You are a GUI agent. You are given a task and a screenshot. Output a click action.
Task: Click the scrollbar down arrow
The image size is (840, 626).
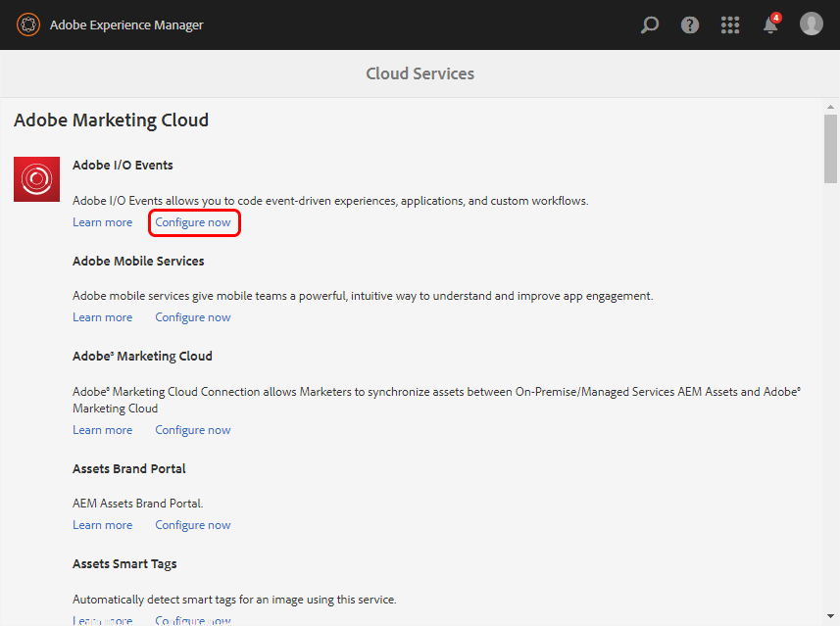tap(830, 616)
